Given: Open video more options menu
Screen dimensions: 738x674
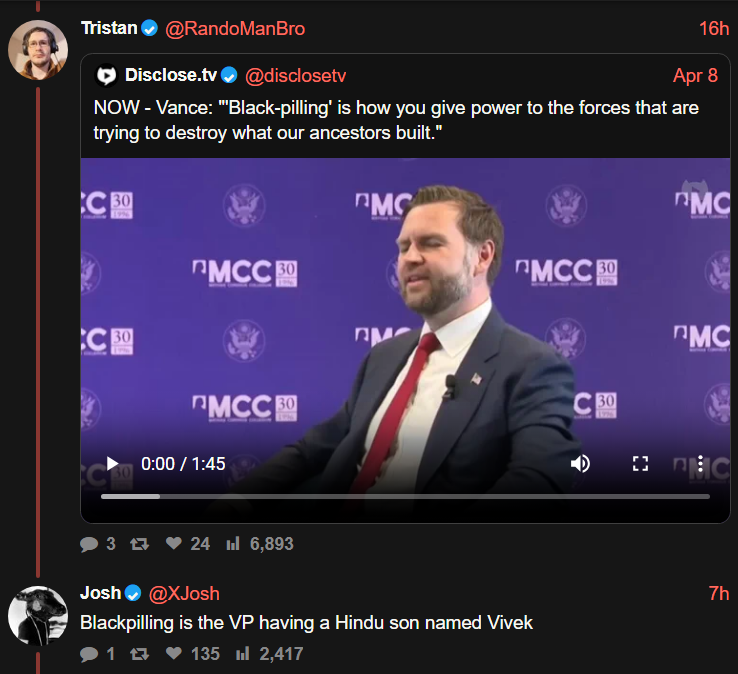Looking at the screenshot, I should (x=700, y=464).
